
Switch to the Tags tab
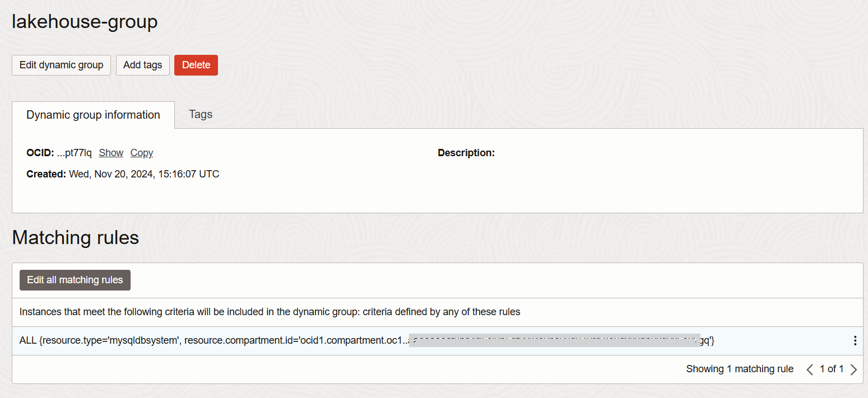pos(200,114)
